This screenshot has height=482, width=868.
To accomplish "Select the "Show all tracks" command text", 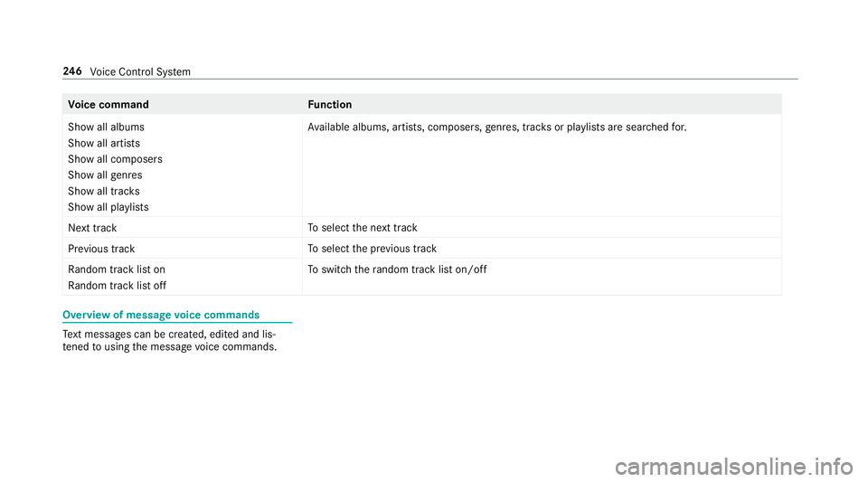I will point(104,192).
